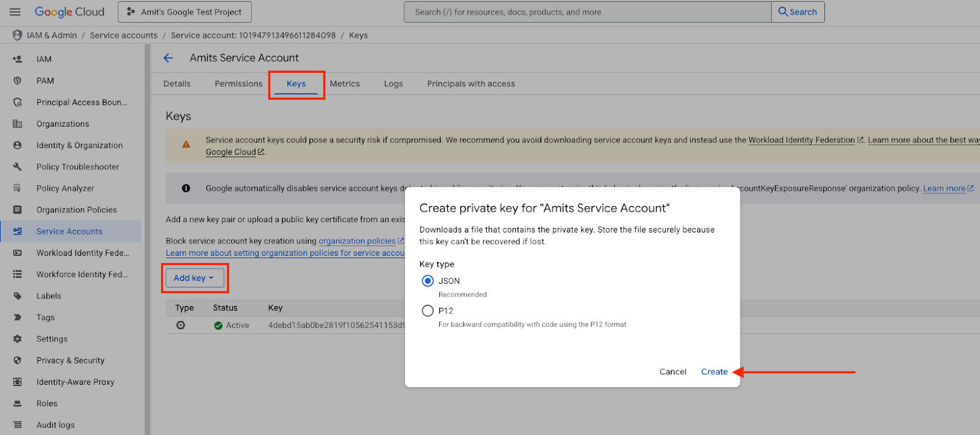The width and height of the screenshot is (980, 435).
Task: Click the Privacy & Security shield icon
Action: pyautogui.click(x=17, y=360)
